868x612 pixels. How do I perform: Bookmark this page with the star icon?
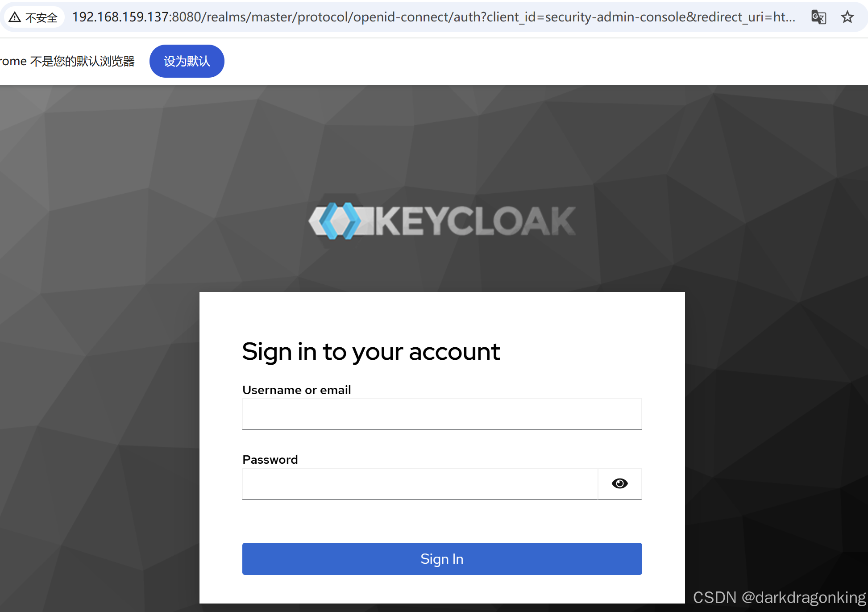pos(847,17)
